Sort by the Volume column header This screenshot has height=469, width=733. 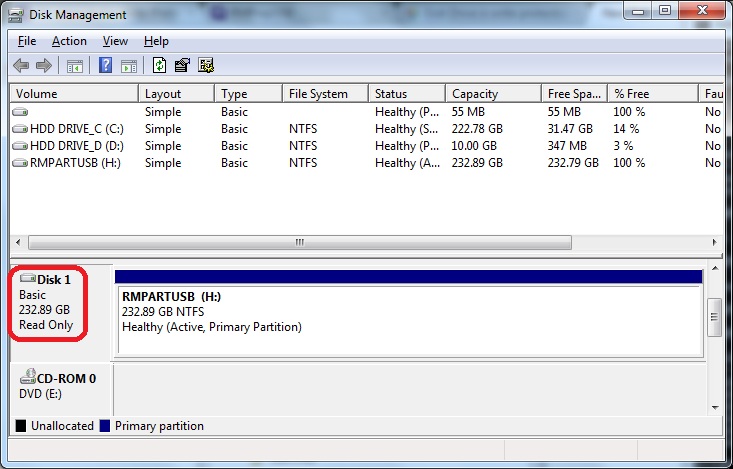[74, 94]
